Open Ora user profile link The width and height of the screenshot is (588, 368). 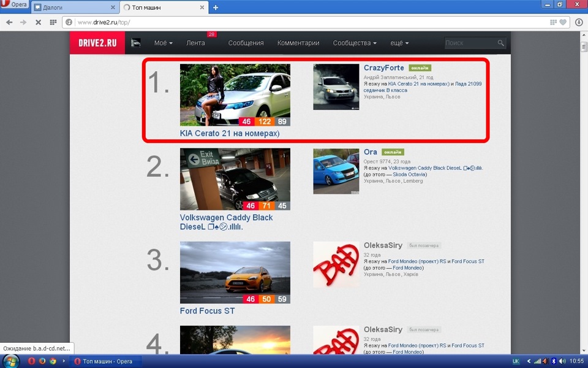[370, 152]
